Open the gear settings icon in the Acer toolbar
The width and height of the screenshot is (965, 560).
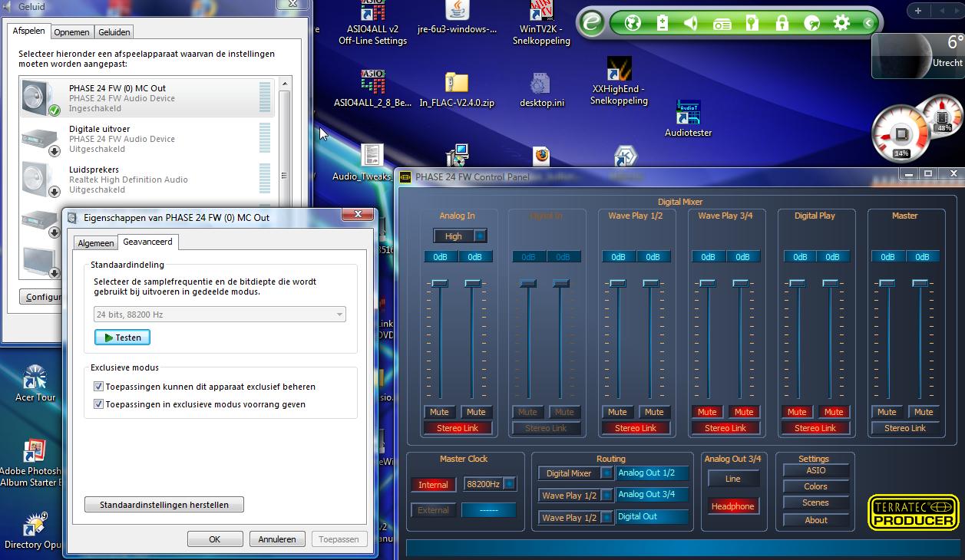pos(841,23)
